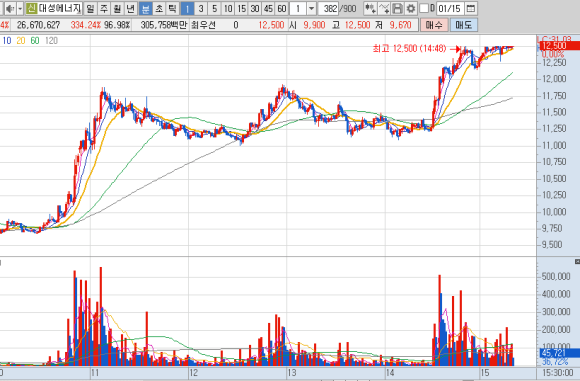This screenshot has width=580, height=381.
Task: Click the 15:30:00 time label
Action: [x=557, y=372]
